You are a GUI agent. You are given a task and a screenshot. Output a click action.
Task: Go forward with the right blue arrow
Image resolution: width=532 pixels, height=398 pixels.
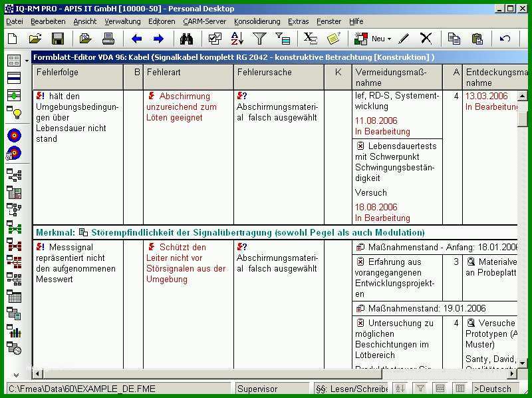(158, 39)
